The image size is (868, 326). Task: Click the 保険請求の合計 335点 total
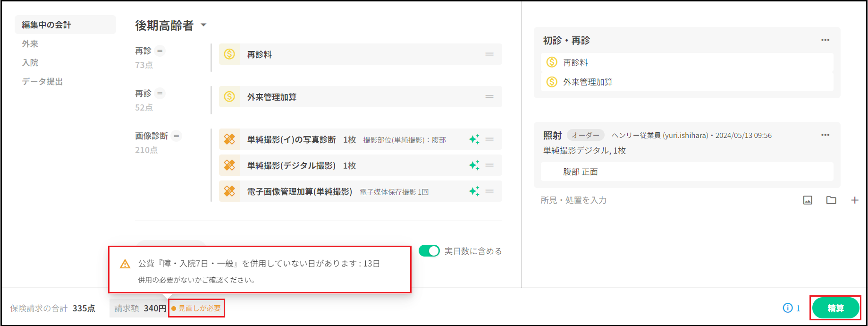tap(53, 308)
